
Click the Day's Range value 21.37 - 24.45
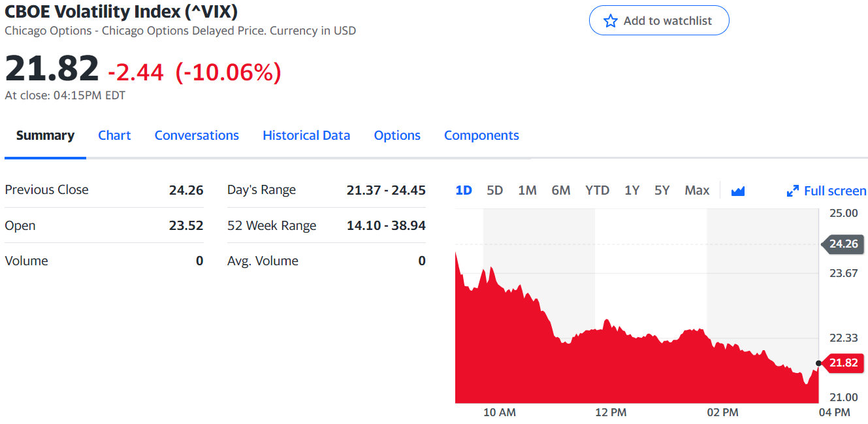coord(386,190)
